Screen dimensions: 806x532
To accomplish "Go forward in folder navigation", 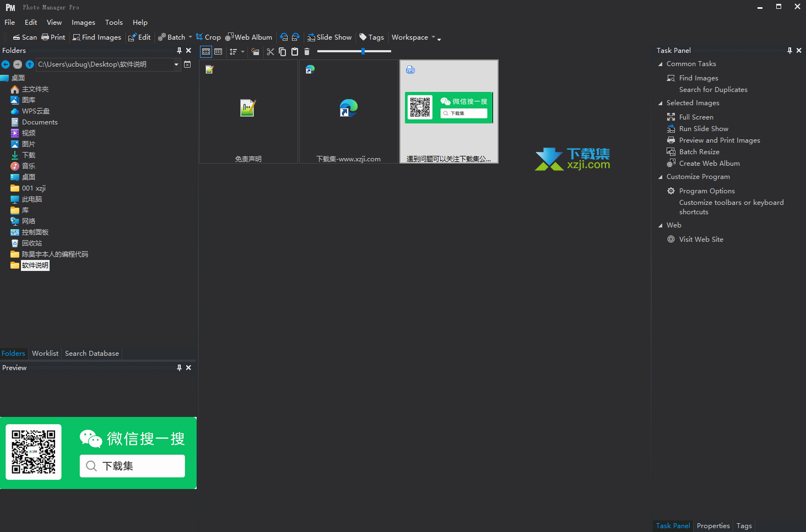I will (18, 64).
